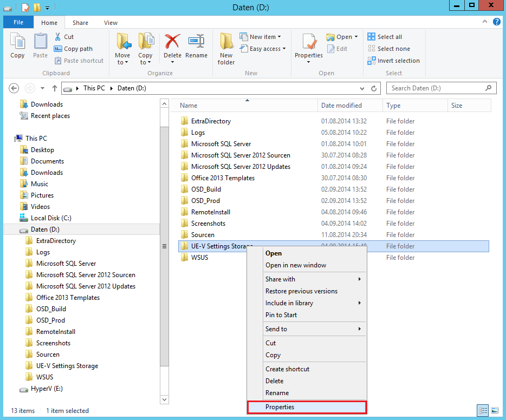Open the Easy access dropdown
Viewport: 506px width, 420px height.
point(263,49)
